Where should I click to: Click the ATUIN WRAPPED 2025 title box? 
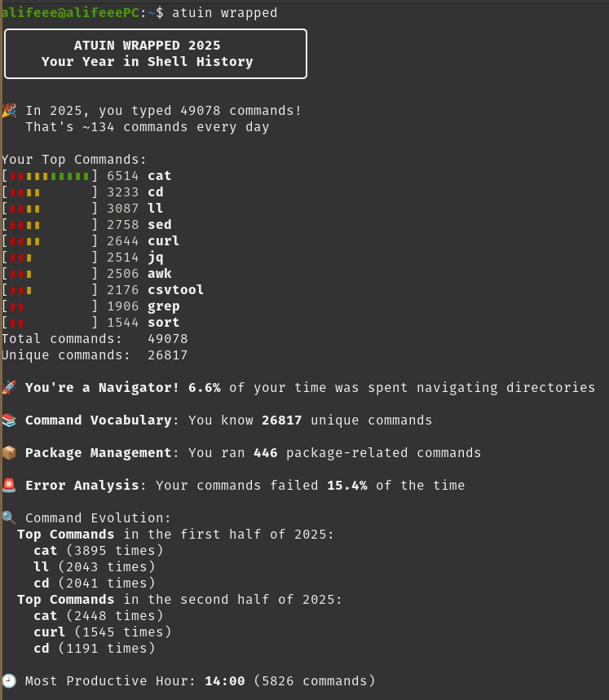(156, 54)
